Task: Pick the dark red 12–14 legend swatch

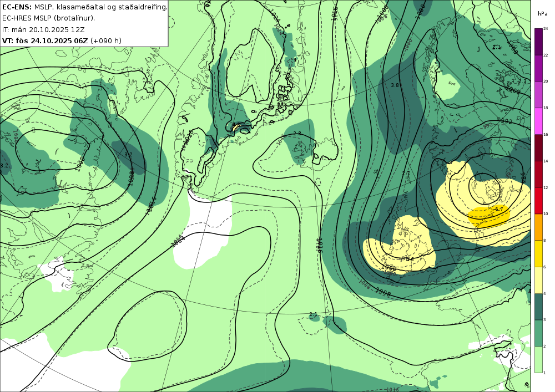Action: [x=538, y=174]
